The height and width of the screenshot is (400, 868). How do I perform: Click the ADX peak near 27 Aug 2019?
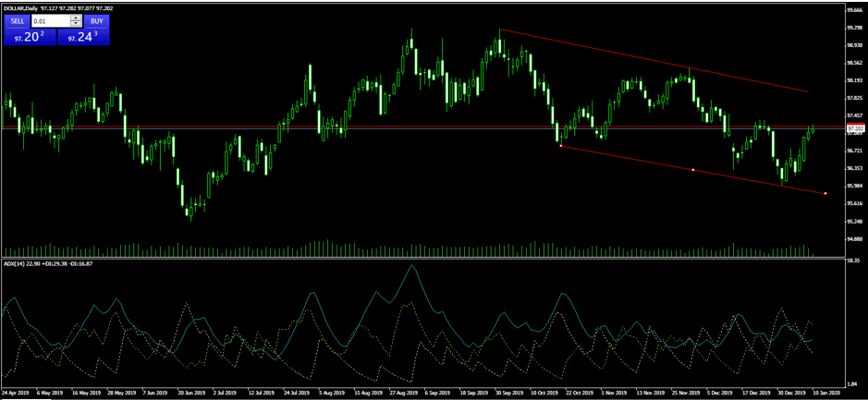tap(411, 266)
